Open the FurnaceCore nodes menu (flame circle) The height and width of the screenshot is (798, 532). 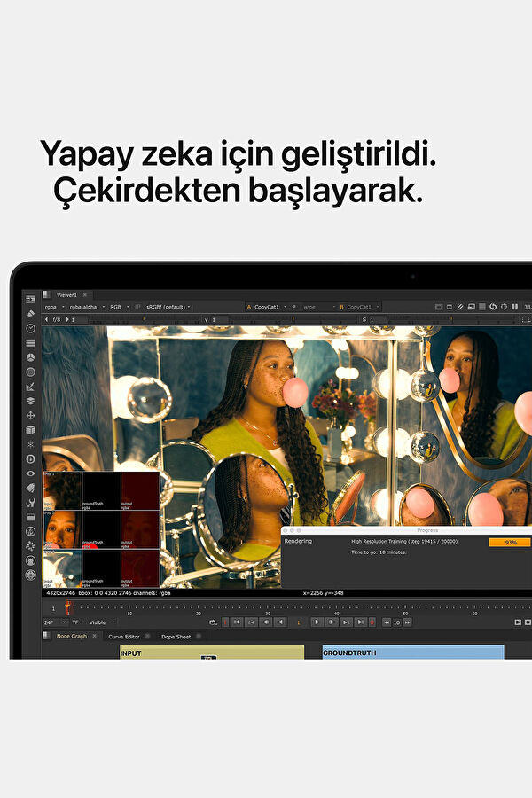coord(30,531)
